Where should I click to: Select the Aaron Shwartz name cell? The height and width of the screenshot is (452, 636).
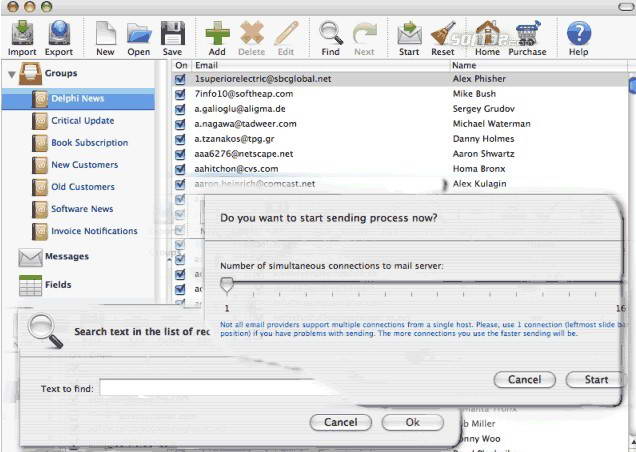pyautogui.click(x=483, y=154)
